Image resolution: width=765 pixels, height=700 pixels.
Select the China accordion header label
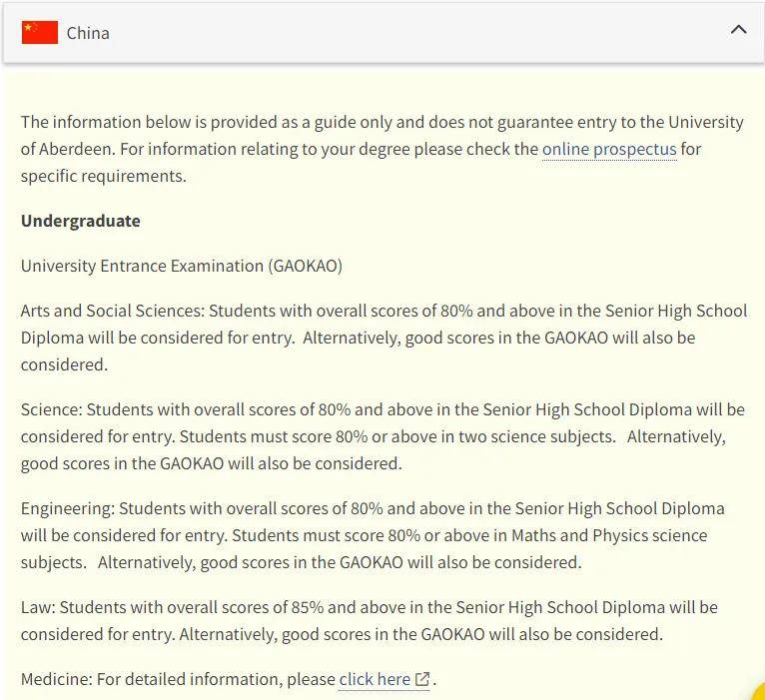click(x=88, y=33)
